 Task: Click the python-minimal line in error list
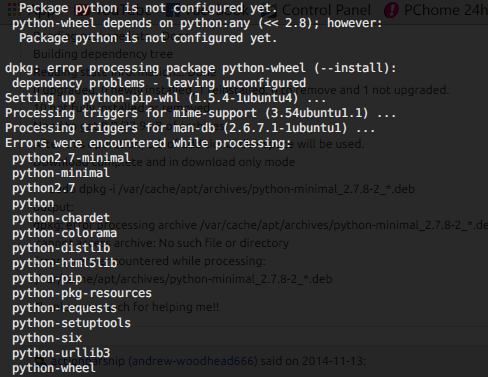61,173
